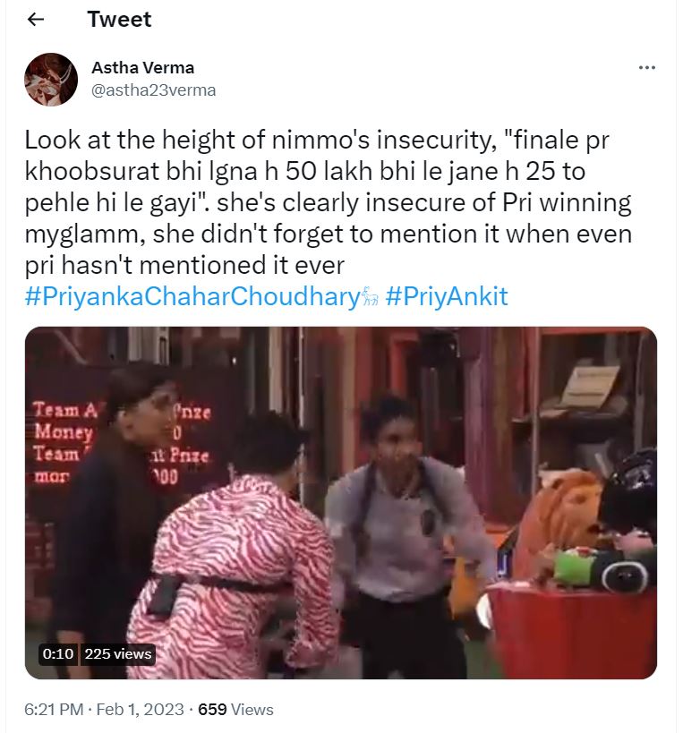Open the 6:21 PM timestamp link
The height and width of the screenshot is (733, 700).
[54, 709]
